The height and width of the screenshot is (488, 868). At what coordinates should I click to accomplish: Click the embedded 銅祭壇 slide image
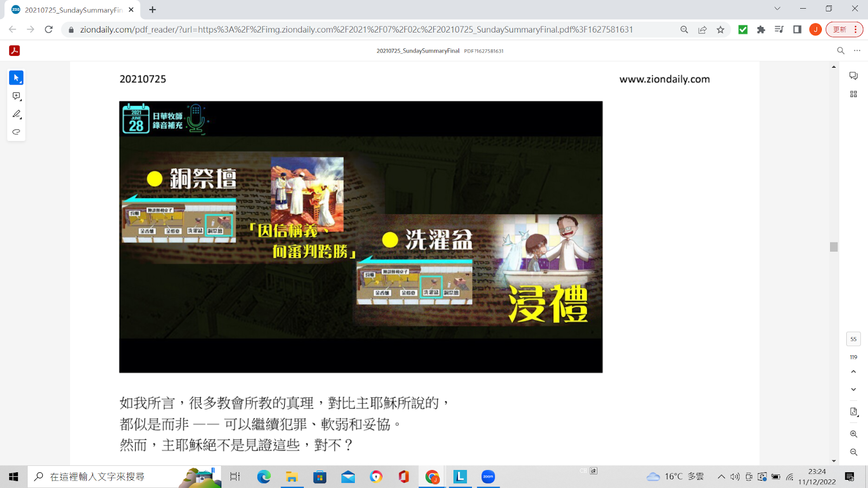coord(361,237)
